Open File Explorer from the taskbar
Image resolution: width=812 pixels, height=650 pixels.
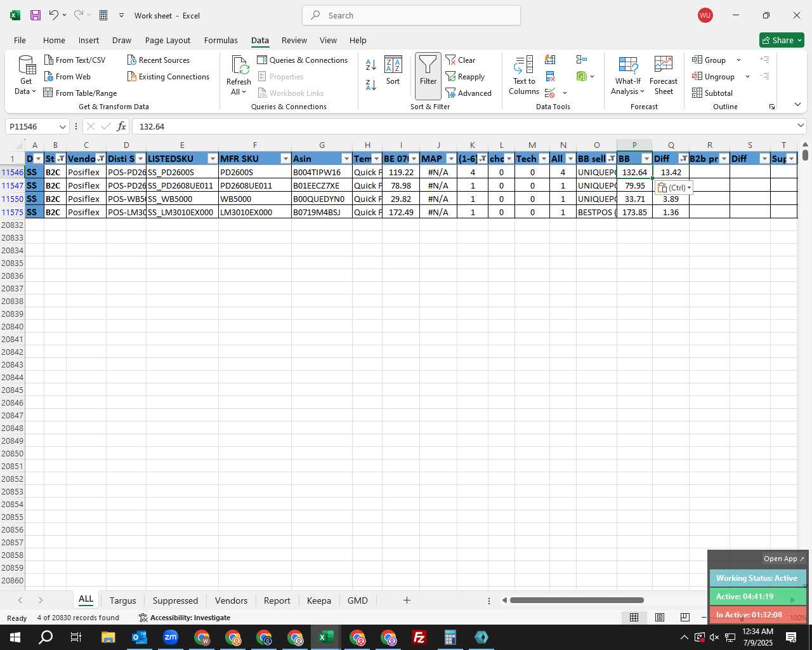(108, 637)
